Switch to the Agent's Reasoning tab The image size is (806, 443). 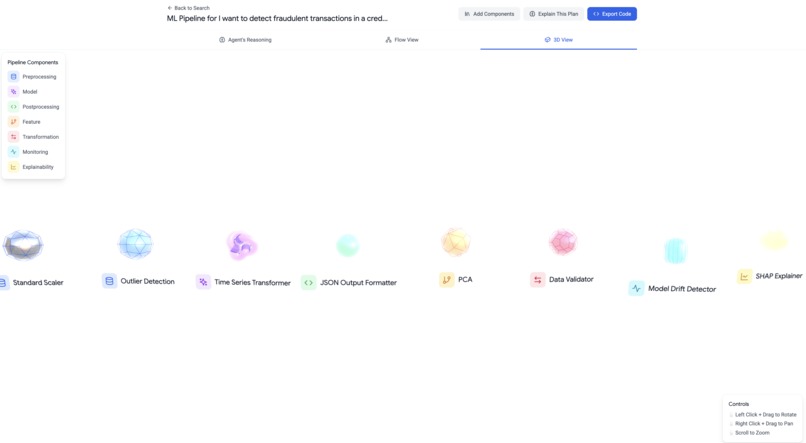[x=245, y=40]
